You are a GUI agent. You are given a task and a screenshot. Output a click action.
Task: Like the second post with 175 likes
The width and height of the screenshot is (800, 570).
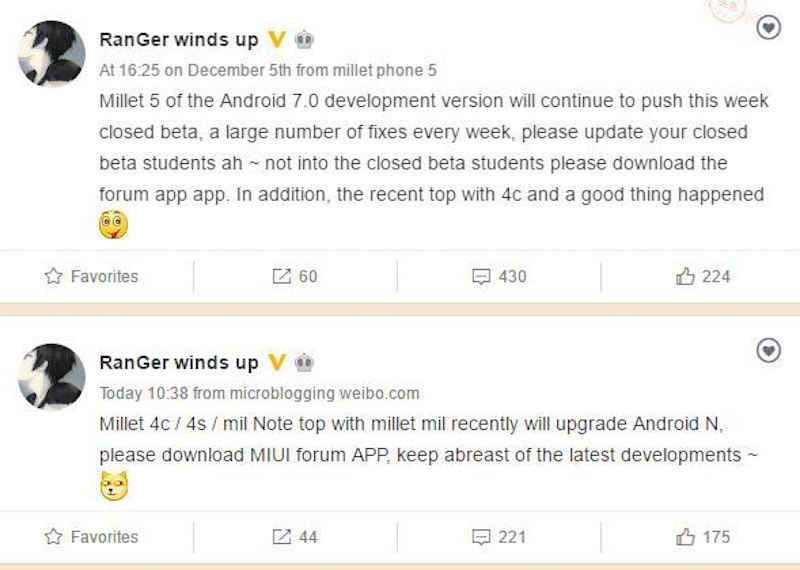pos(703,536)
